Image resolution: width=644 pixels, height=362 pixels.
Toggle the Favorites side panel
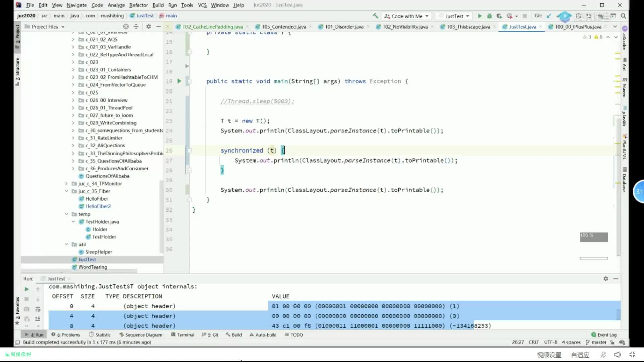(x=17, y=311)
